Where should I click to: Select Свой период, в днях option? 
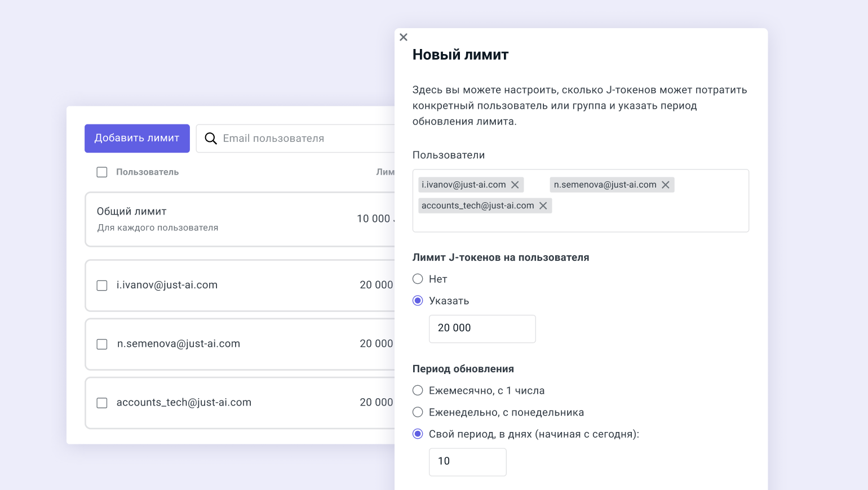(418, 434)
